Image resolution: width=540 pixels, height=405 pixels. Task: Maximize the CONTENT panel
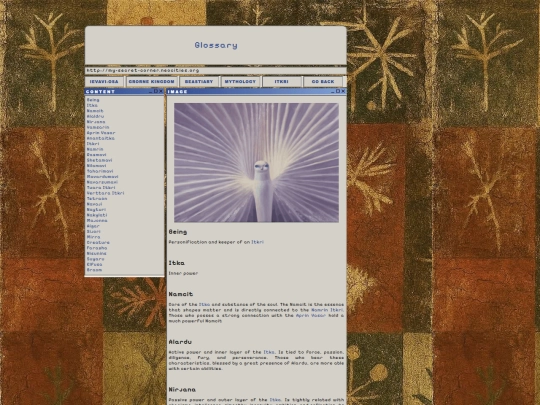[x=156, y=91]
